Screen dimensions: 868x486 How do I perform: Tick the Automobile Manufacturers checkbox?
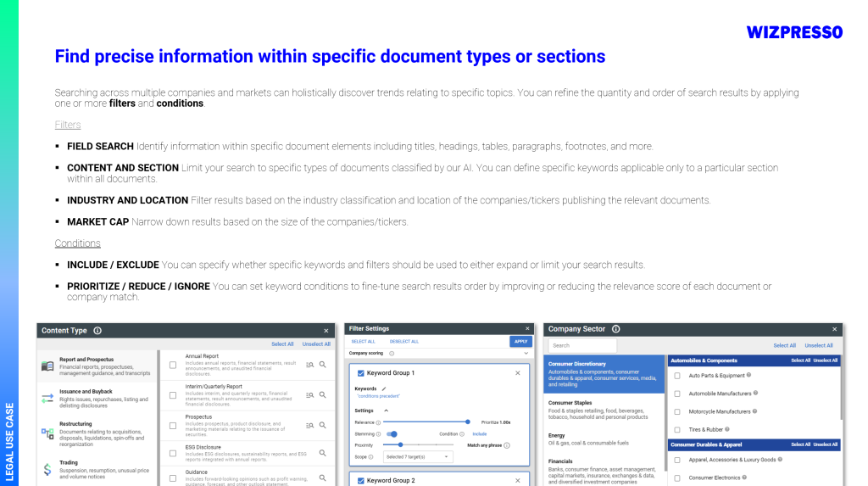pos(676,394)
